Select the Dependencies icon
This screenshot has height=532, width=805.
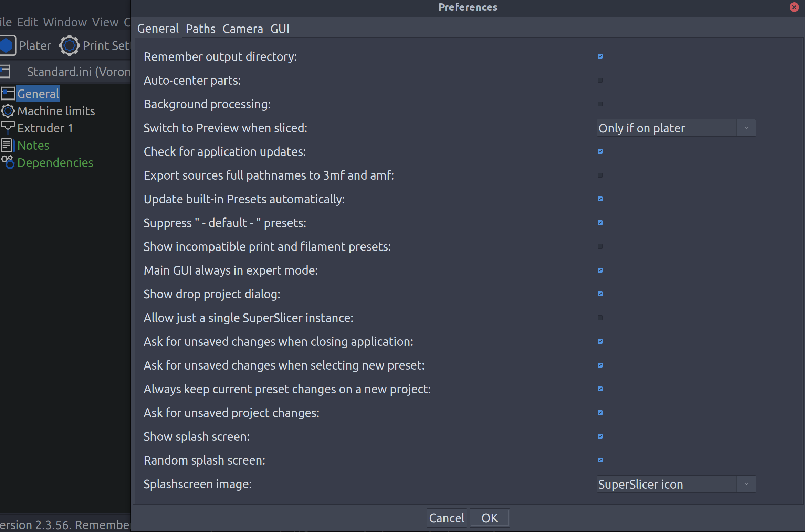click(x=9, y=162)
